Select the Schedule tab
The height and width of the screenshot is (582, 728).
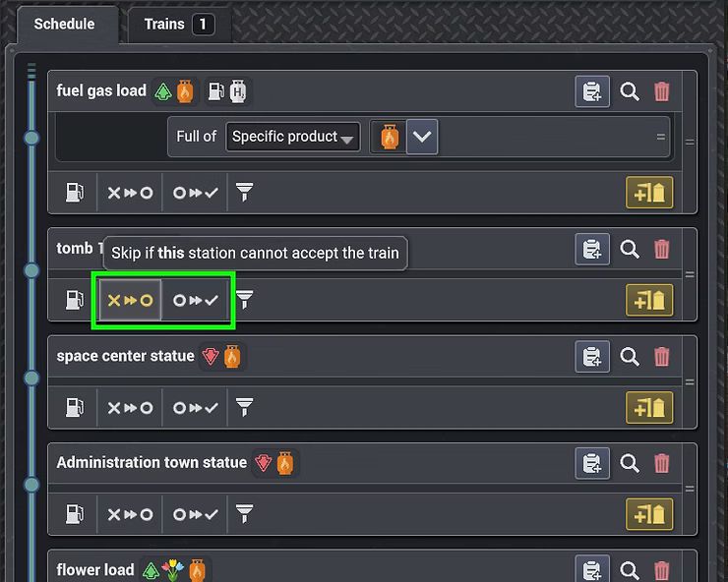coord(64,25)
